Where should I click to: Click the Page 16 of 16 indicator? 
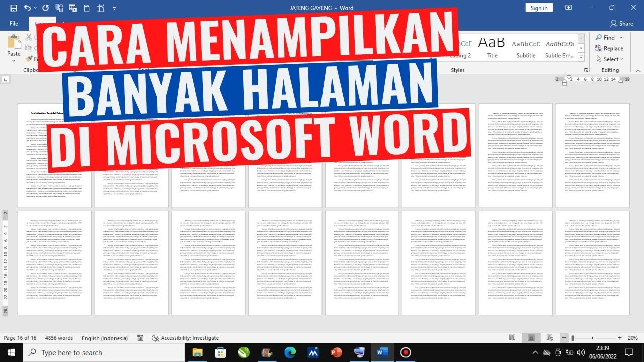[20, 338]
